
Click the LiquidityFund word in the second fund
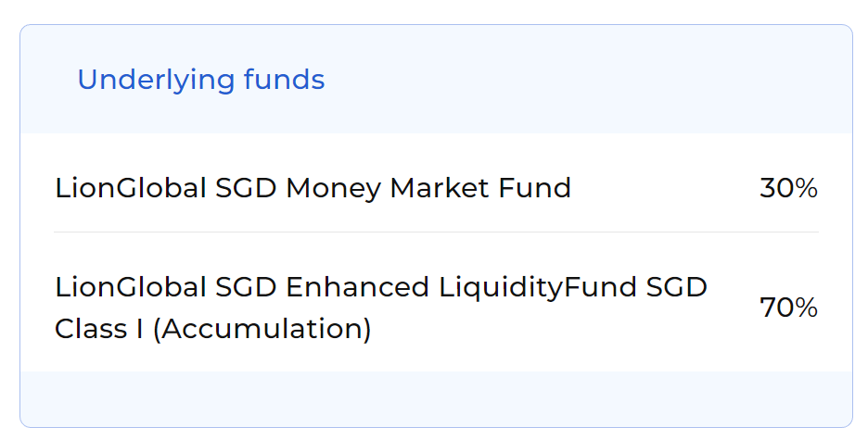click(x=538, y=288)
